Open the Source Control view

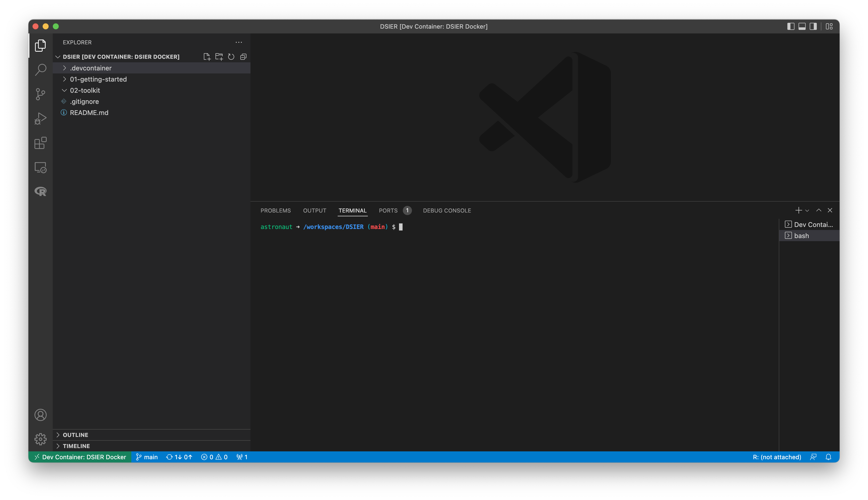pos(41,94)
